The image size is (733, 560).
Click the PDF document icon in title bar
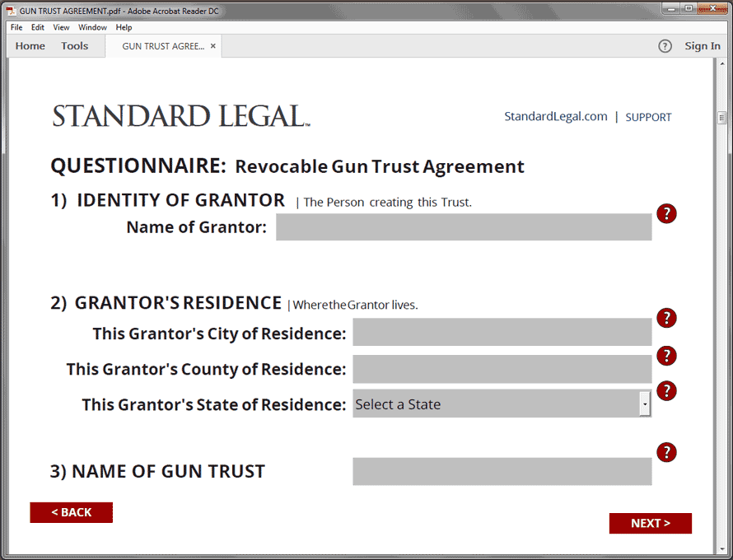pos(11,11)
